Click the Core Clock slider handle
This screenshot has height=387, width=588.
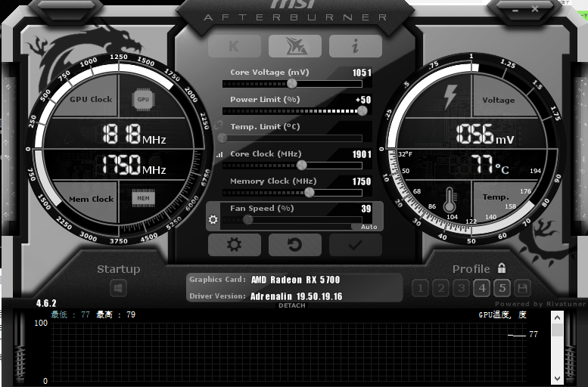(x=302, y=165)
